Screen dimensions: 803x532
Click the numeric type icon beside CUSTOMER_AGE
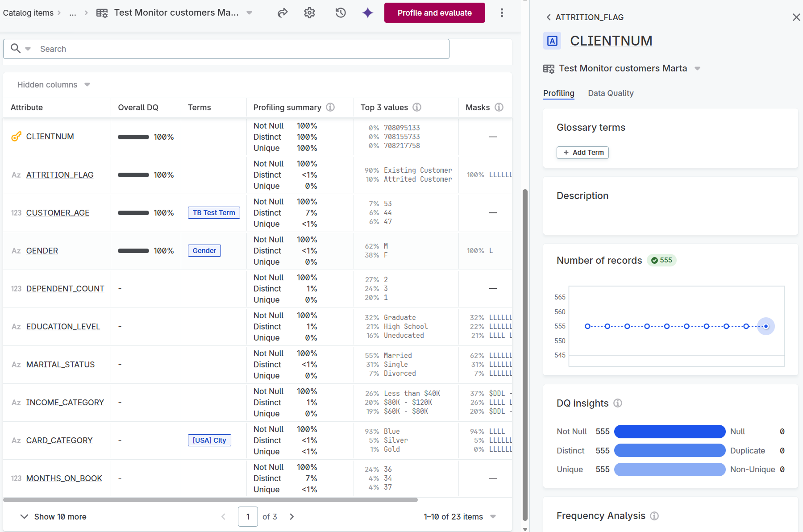click(x=16, y=213)
